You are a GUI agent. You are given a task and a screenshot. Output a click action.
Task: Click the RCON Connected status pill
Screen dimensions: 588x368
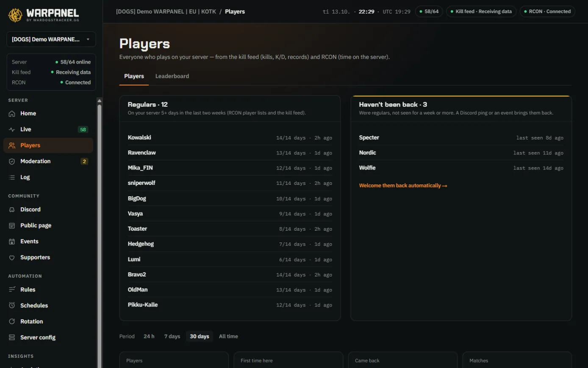tap(547, 11)
